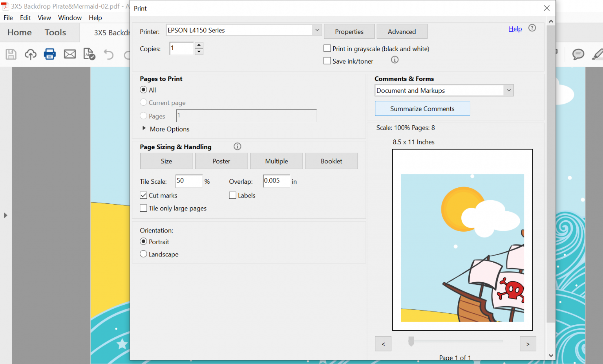603x364 pixels.
Task: Open the Comments & Forms dropdown
Action: (508, 90)
